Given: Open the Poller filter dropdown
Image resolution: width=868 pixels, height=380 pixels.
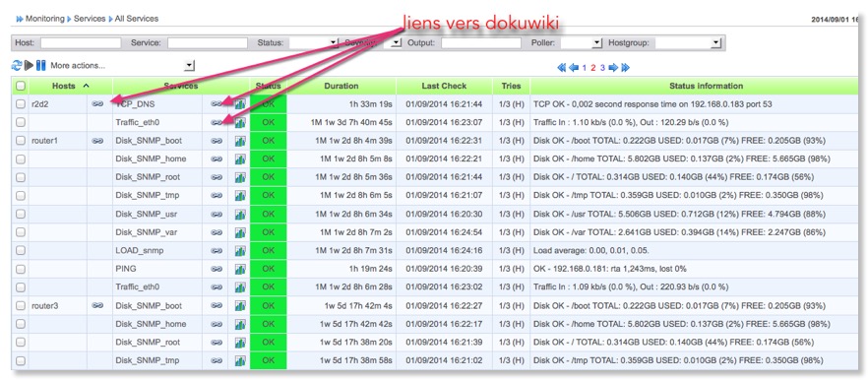Looking at the screenshot, I should [x=582, y=42].
